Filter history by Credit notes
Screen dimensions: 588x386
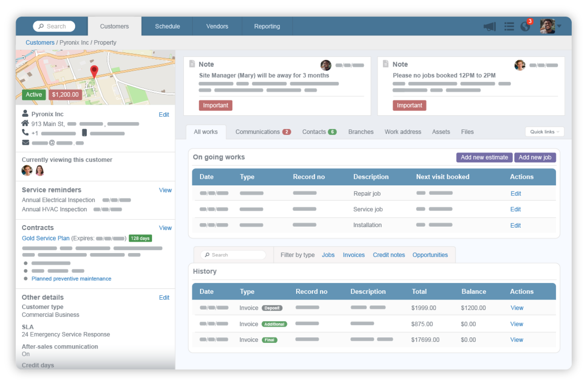coord(389,255)
